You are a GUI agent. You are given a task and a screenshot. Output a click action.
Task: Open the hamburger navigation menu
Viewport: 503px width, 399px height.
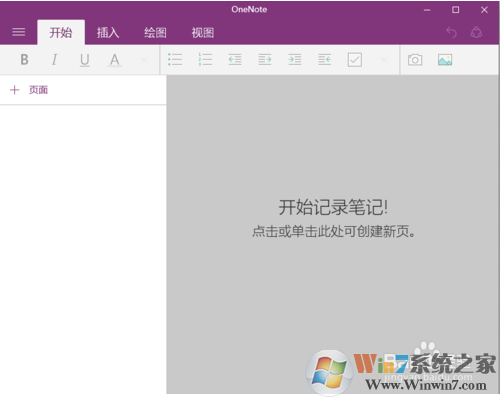(19, 32)
